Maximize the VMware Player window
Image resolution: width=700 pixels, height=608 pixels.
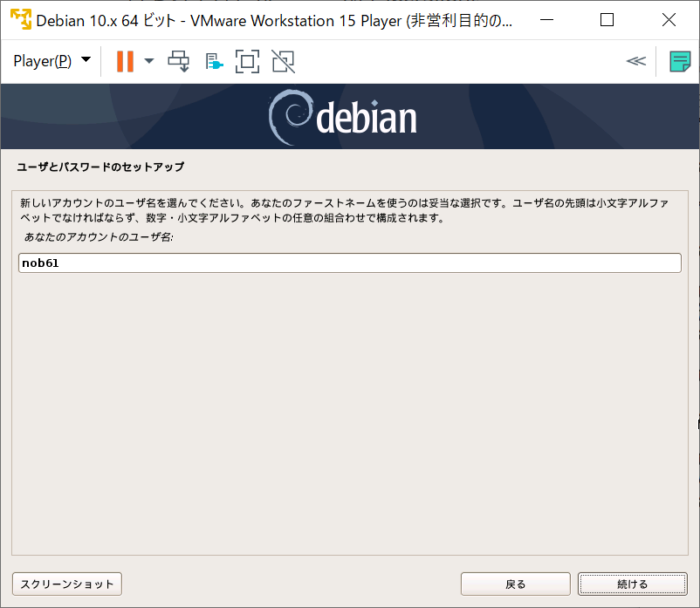click(607, 20)
